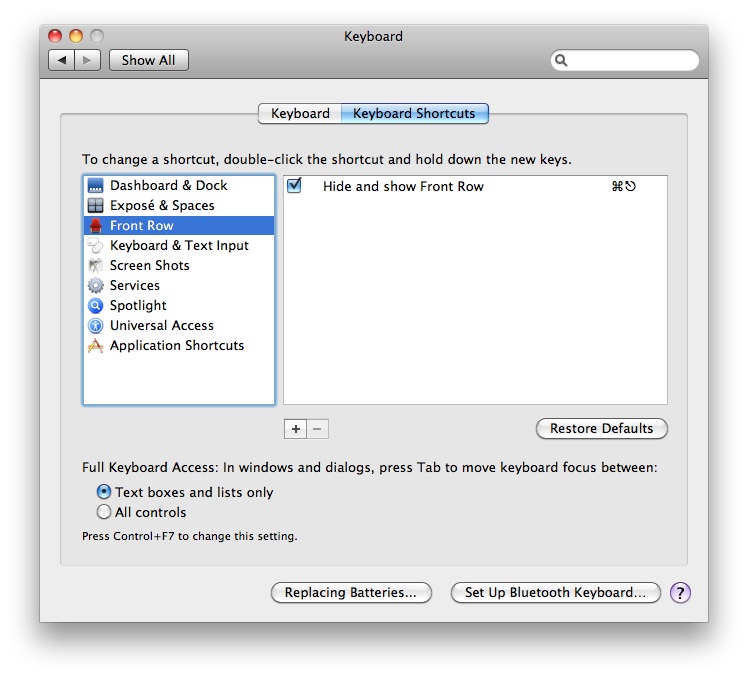Select Text boxes and lists only
748x677 pixels.
click(104, 492)
